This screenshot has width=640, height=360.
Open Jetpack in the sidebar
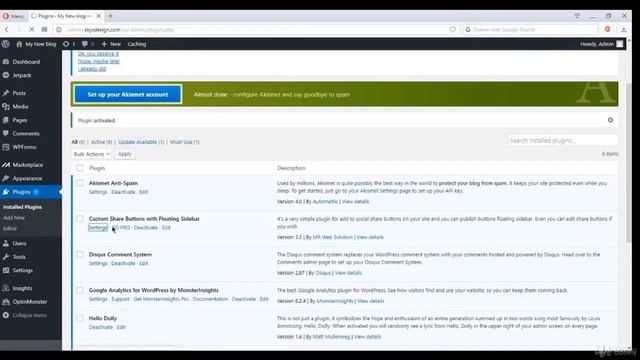tap(22, 75)
